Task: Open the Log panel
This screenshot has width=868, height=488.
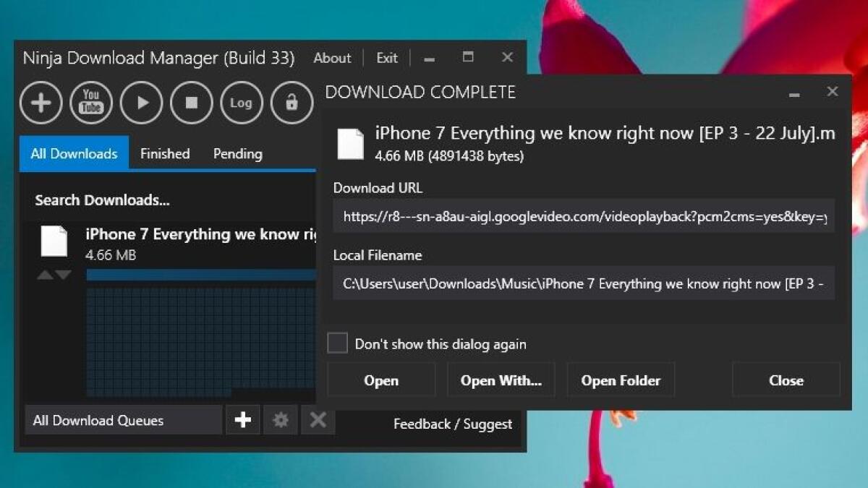Action: (x=241, y=103)
